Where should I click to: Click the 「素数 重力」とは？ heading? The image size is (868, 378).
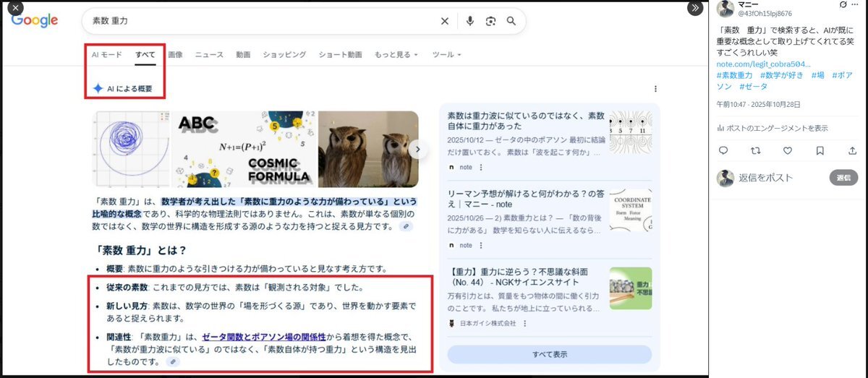[141, 250]
